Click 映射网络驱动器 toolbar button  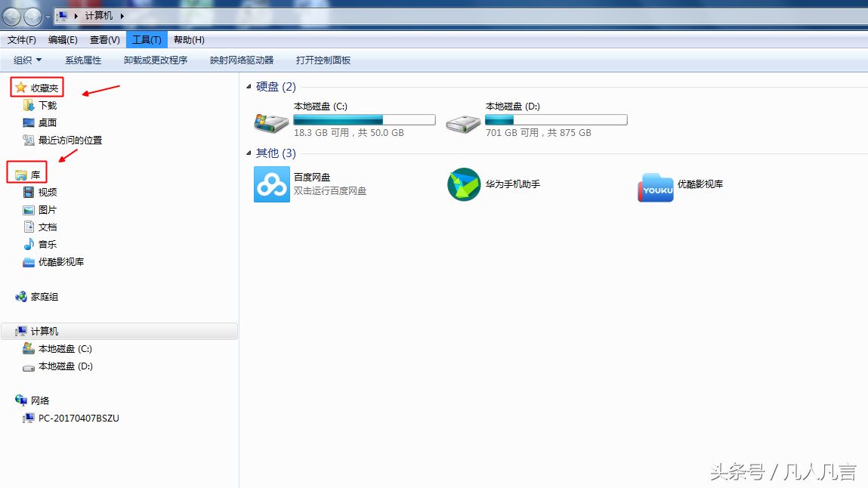[242, 60]
